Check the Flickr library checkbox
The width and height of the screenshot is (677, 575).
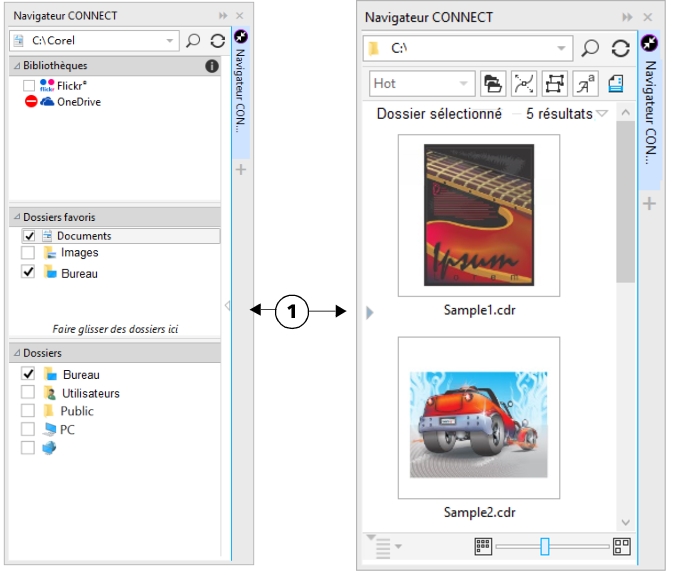(x=29, y=86)
